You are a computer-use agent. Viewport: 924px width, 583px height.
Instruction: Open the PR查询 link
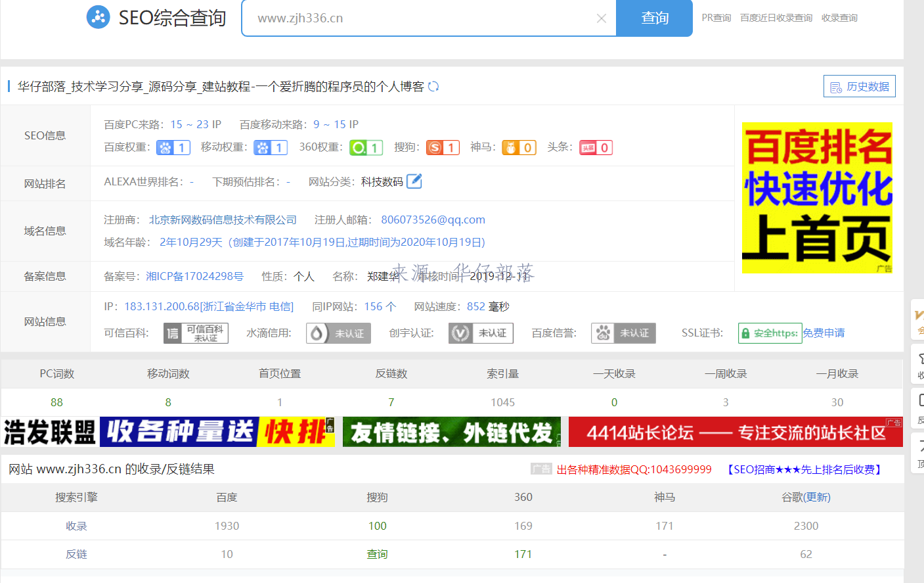(x=716, y=18)
